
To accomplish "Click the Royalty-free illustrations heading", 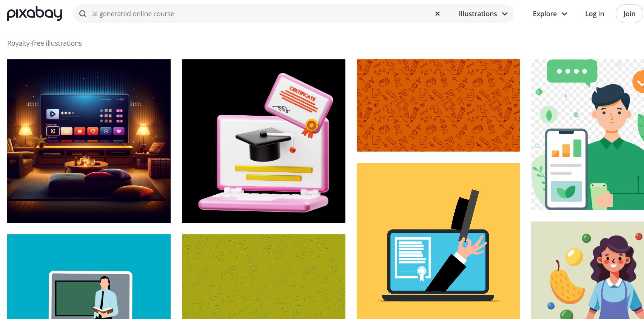I will 45,43.
